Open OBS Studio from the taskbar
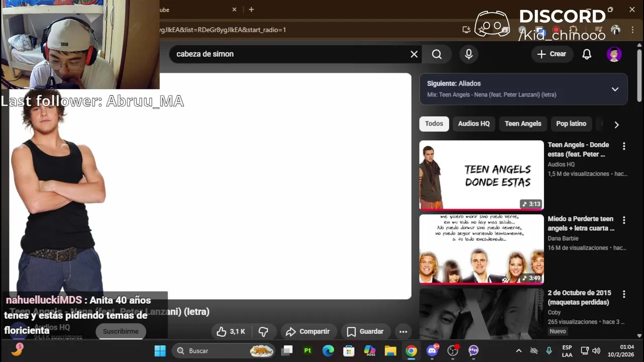The height and width of the screenshot is (362, 644). coord(453,350)
